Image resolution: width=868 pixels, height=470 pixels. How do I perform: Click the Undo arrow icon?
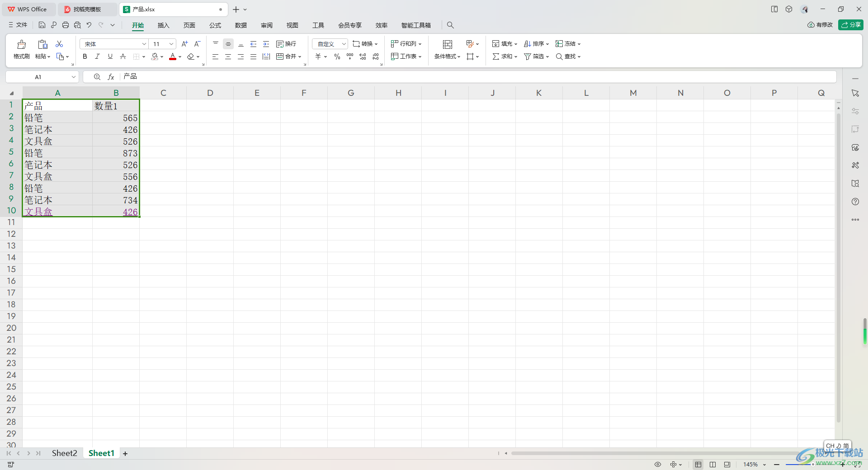(x=89, y=25)
